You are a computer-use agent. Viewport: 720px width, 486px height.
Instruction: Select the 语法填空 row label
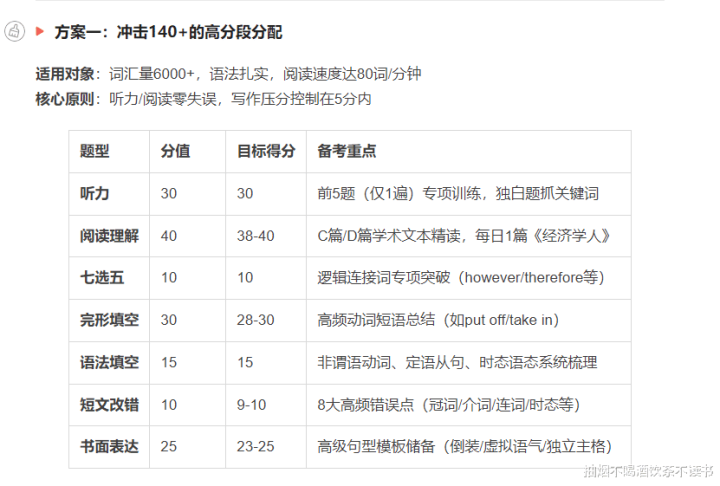coord(109,362)
